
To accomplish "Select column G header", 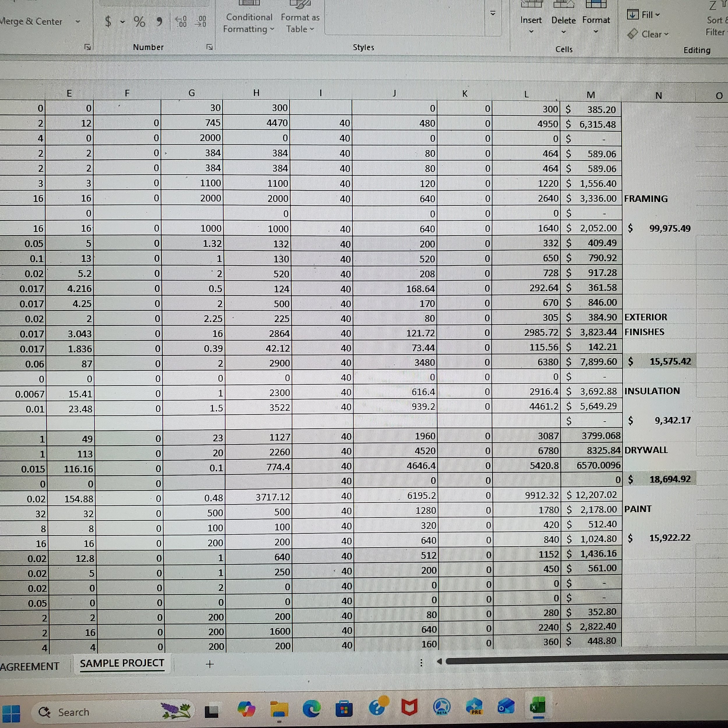I will [192, 93].
